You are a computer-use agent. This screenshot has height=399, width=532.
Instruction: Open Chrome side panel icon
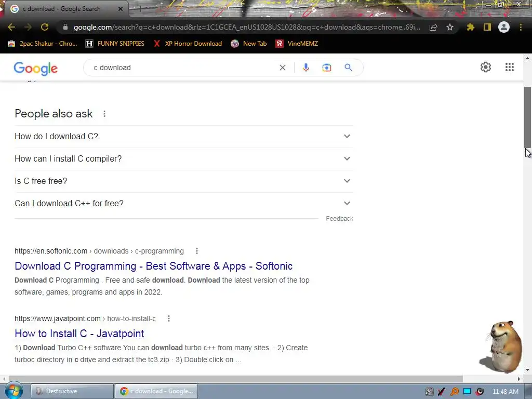487,27
